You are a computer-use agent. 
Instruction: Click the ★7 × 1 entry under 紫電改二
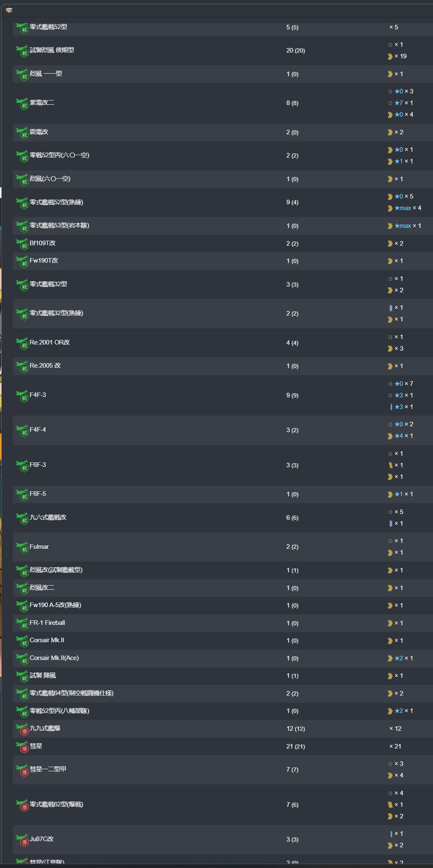click(403, 103)
